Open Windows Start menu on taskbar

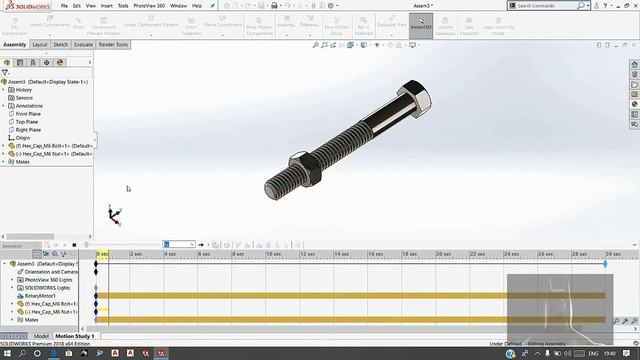[7, 353]
